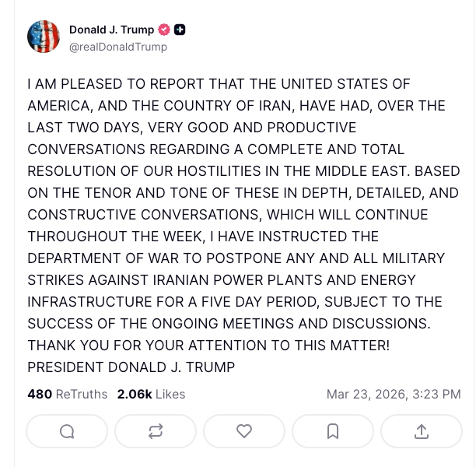This screenshot has height=467, width=476.
Task: Open the Donald J. Trump display name
Action: (x=111, y=30)
